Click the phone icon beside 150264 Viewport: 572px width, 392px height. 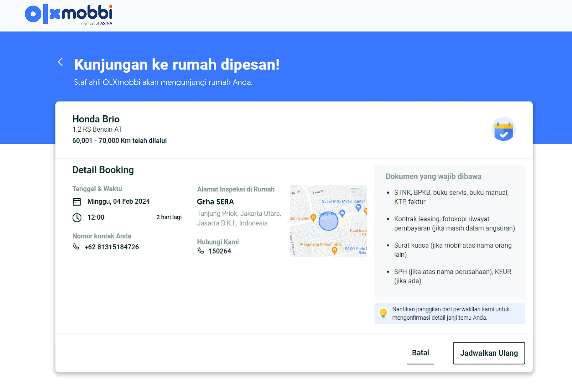click(201, 251)
